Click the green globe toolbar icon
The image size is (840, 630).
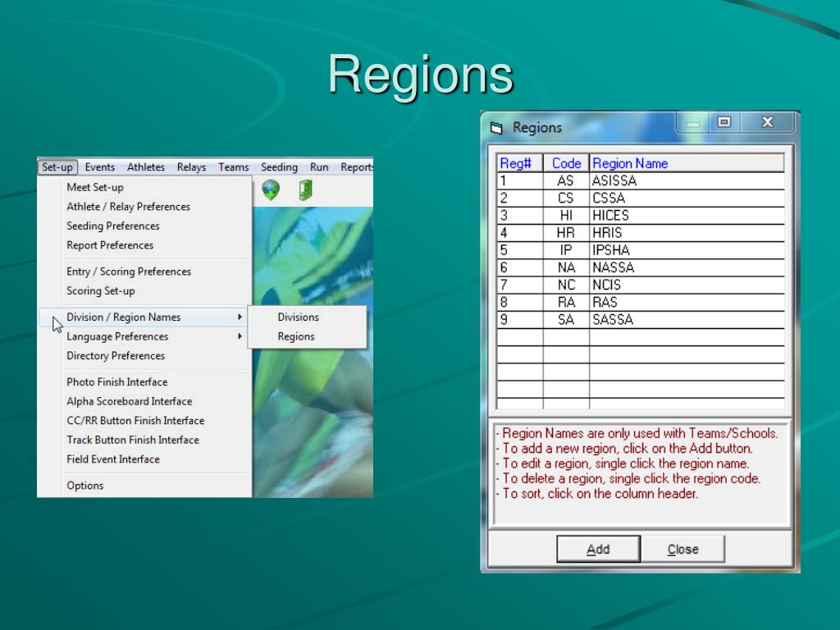[271, 189]
